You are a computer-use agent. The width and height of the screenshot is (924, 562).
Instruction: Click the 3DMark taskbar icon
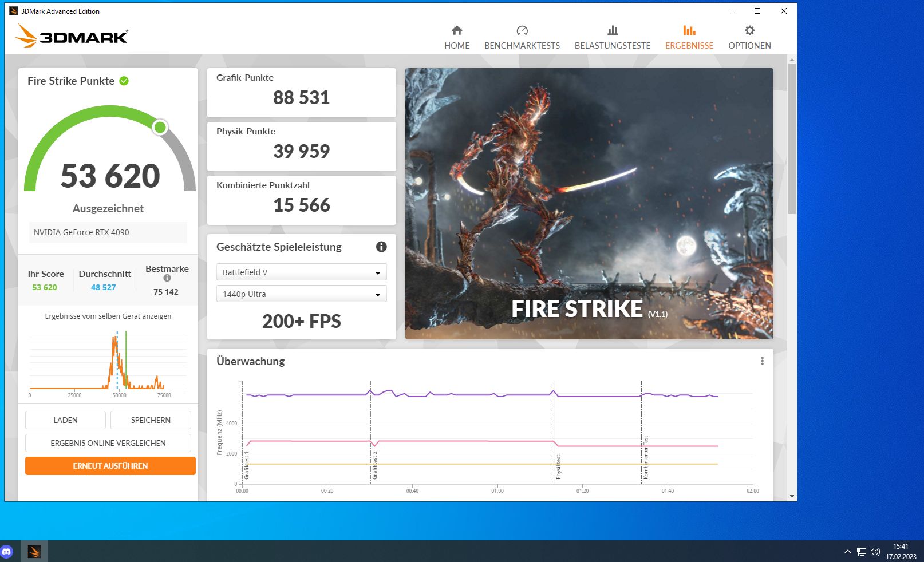34,552
